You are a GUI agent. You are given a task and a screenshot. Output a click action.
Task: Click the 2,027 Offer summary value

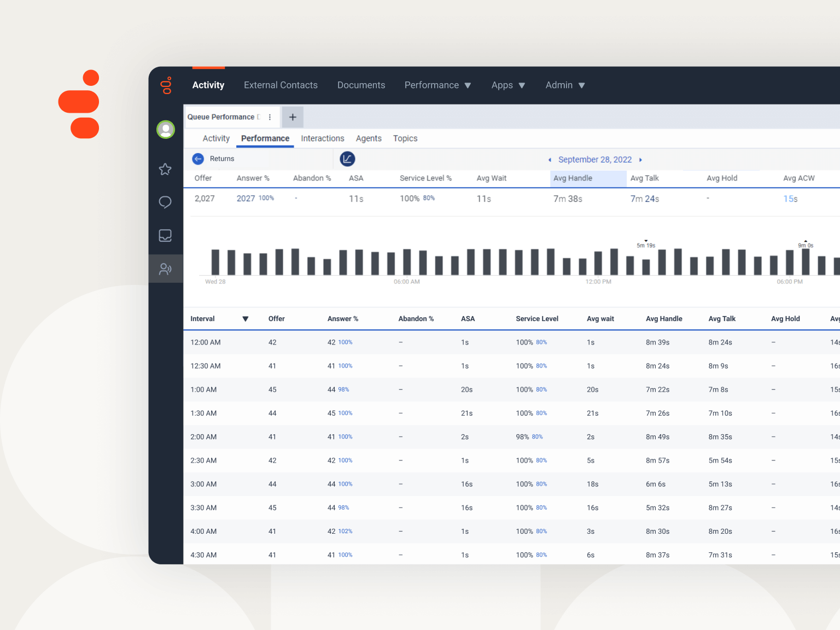click(205, 199)
